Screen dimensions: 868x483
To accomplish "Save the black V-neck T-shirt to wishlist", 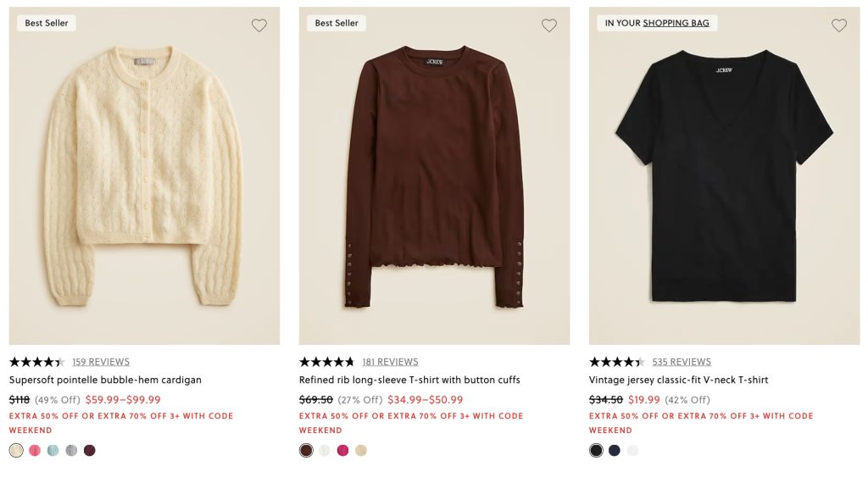I will coord(839,25).
